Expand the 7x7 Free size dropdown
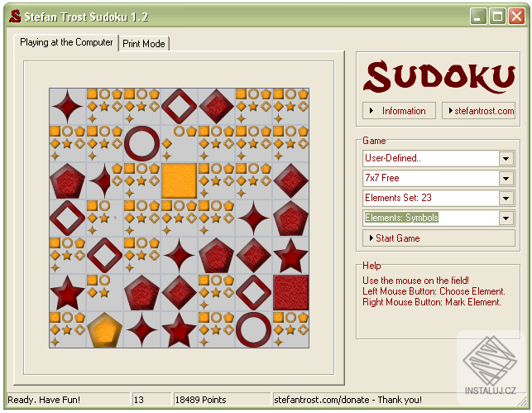The image size is (532, 413). tap(506, 178)
